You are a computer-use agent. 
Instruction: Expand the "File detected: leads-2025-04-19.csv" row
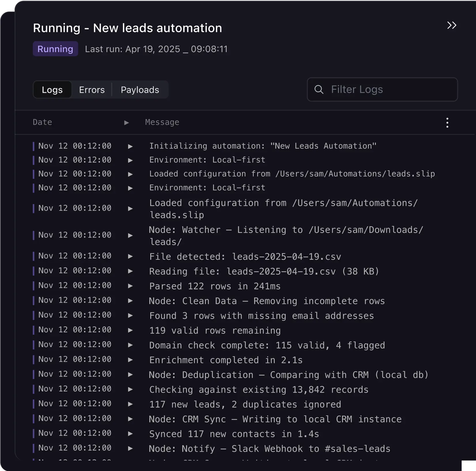point(130,256)
